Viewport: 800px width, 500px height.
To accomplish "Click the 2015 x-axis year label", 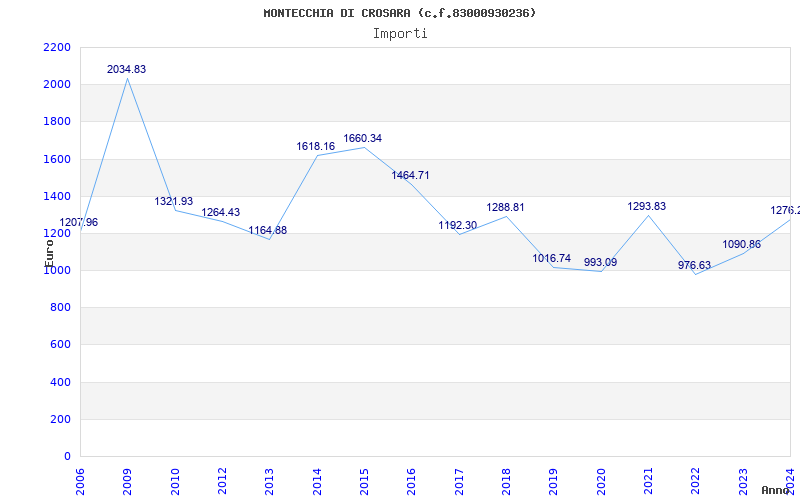I will pyautogui.click(x=364, y=481).
